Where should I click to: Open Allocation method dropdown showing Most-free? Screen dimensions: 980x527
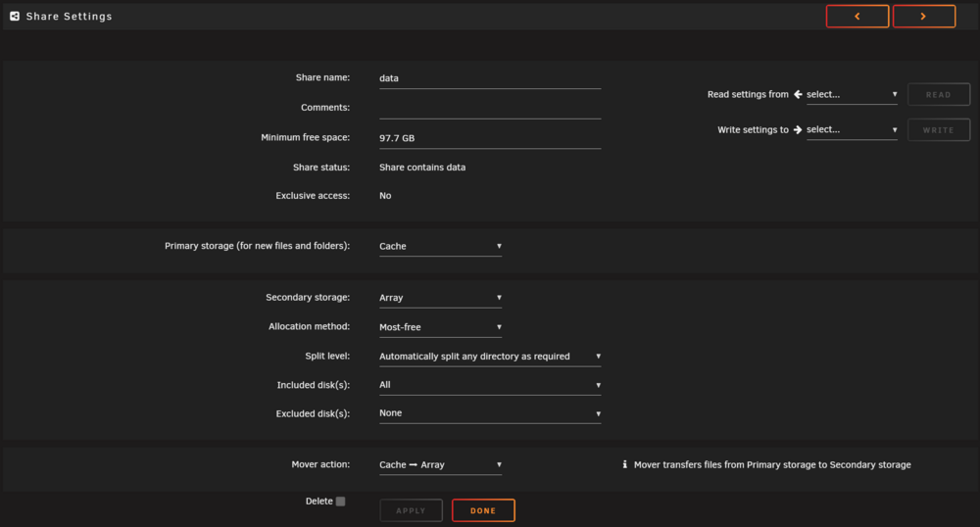click(440, 327)
